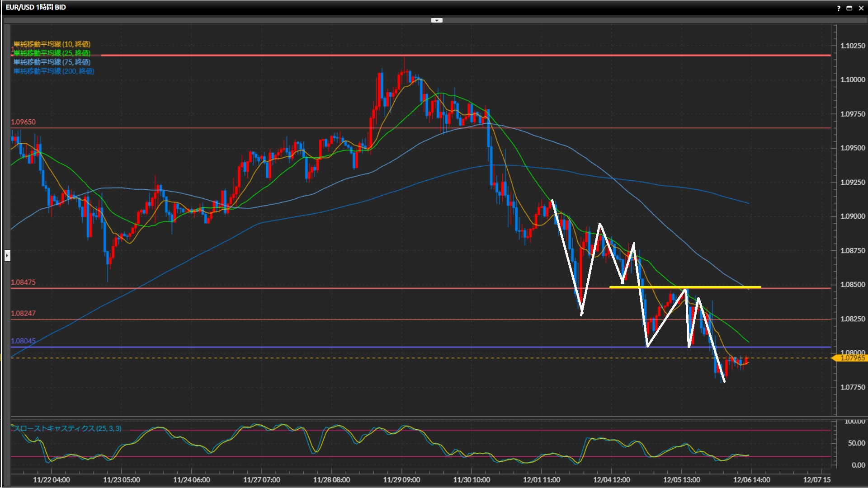
Task: Close the EUR/USD chart window
Action: point(861,8)
